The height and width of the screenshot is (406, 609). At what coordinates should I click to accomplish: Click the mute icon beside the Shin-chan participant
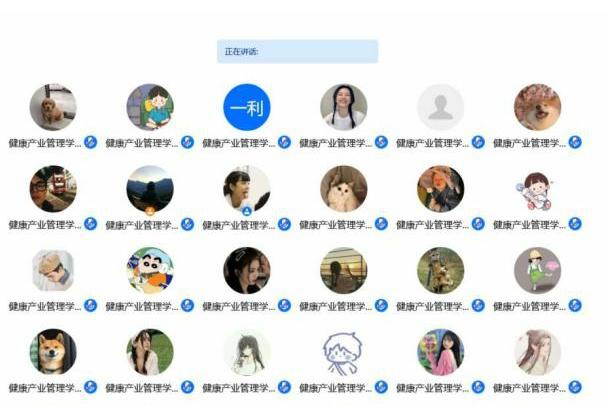pyautogui.click(x=187, y=305)
